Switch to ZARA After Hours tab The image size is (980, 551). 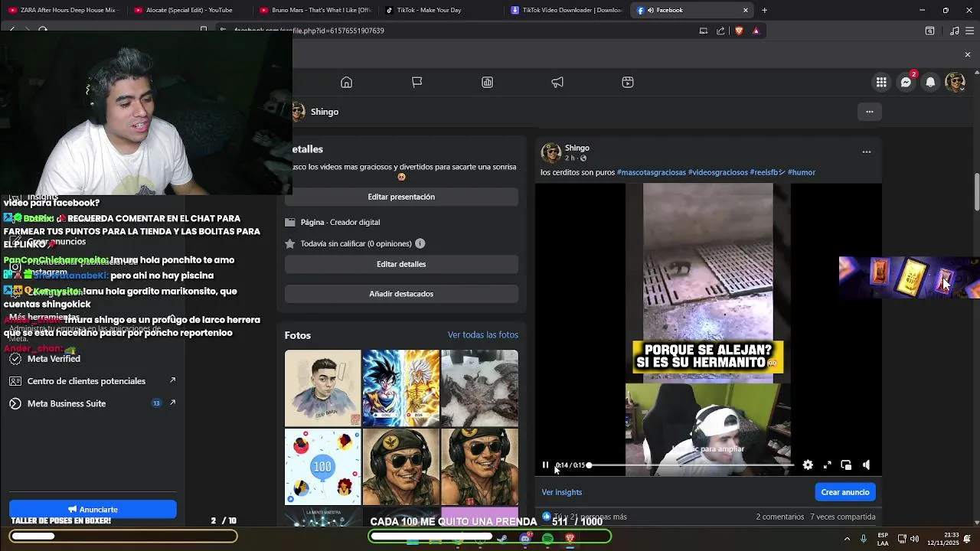[x=63, y=10]
